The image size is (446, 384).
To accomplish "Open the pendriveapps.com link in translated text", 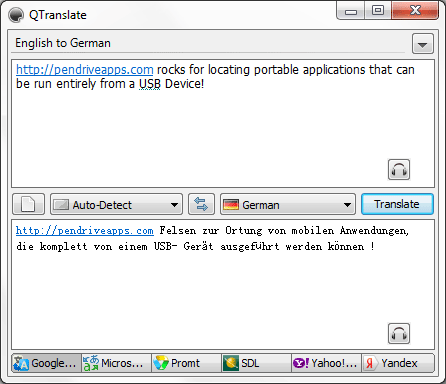I will [x=85, y=230].
